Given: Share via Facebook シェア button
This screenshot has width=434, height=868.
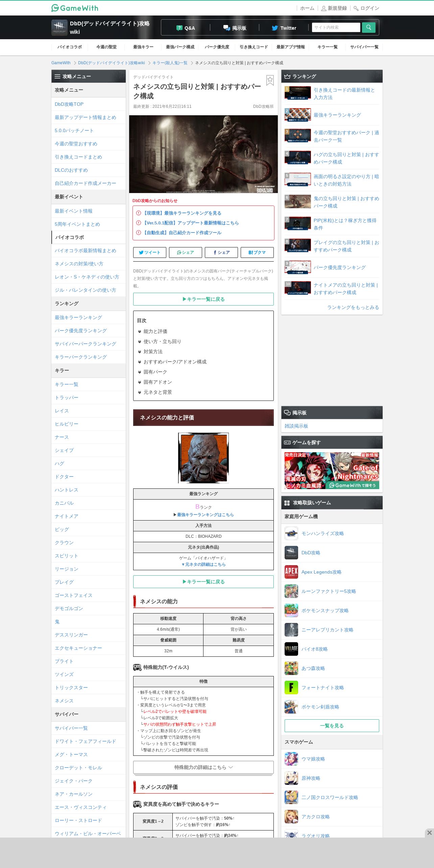Looking at the screenshot, I should click(x=221, y=252).
